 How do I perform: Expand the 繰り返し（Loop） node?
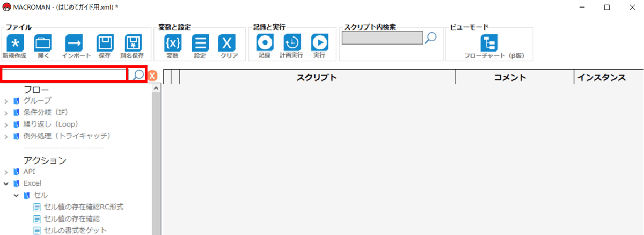(x=6, y=124)
